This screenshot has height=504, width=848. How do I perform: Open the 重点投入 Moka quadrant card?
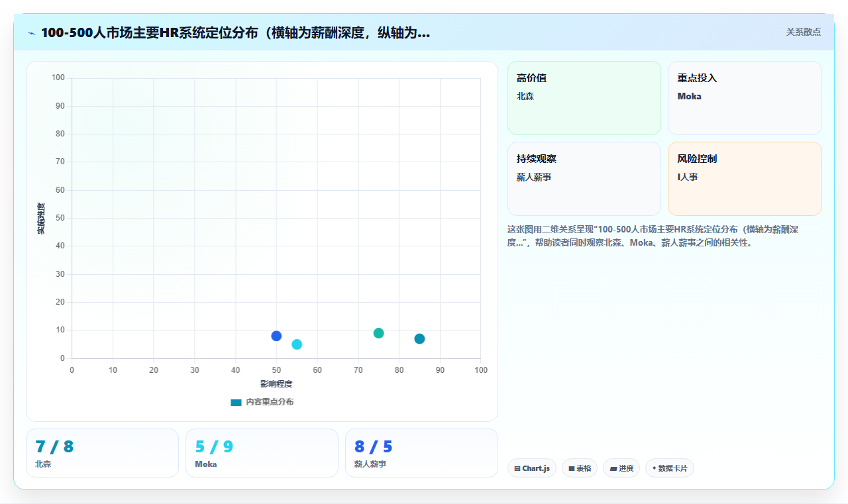coord(745,98)
